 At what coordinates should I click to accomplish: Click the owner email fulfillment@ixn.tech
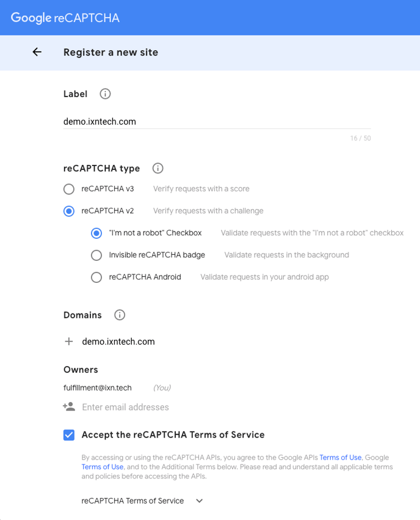tap(98, 387)
